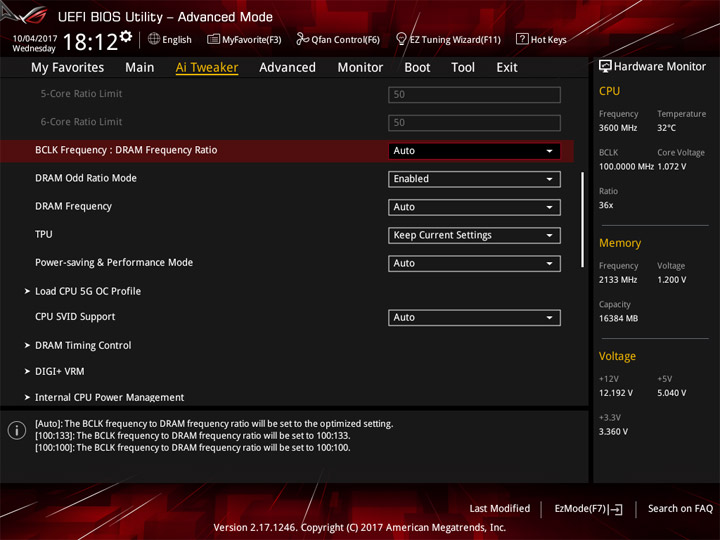Click the 6-Core Ratio Limit field
Viewport: 720px width, 540px height.
(x=474, y=123)
